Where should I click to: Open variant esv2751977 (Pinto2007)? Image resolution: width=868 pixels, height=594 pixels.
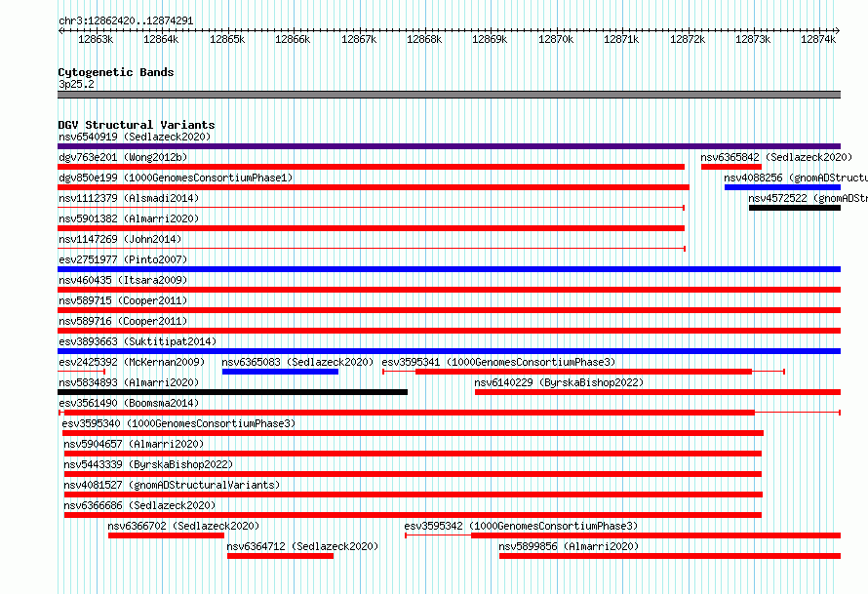coord(123,259)
